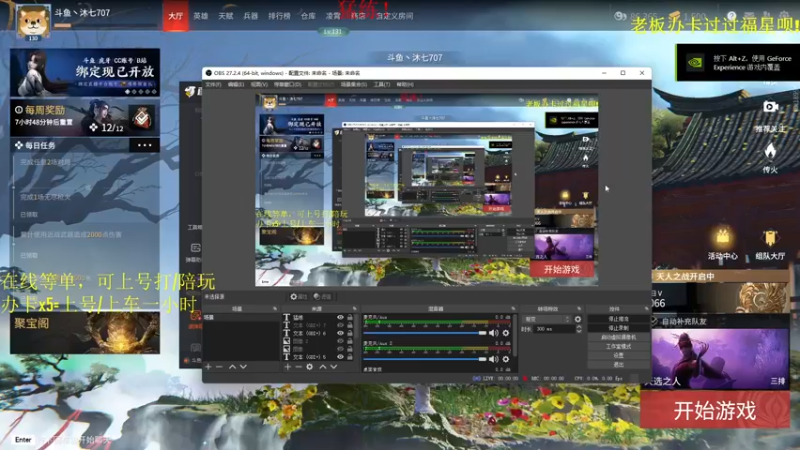Open the 停靠窗口(D) menu in OBS
The image size is (800, 450).
click(287, 84)
